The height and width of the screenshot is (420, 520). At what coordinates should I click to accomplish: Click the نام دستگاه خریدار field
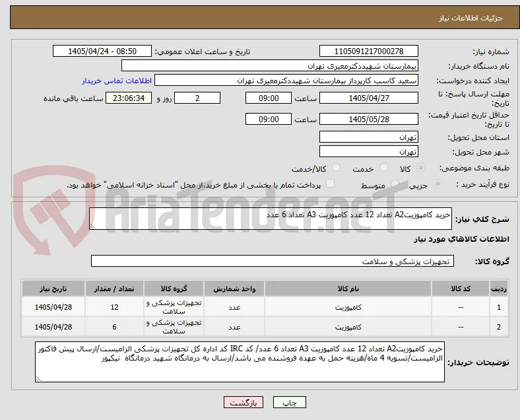point(270,65)
